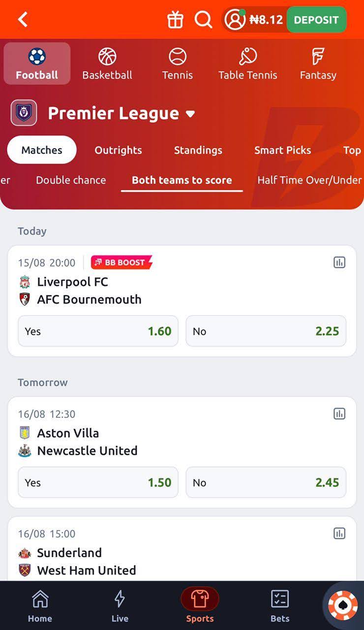Switch to Double chance market
364x630 pixels.
pos(71,180)
